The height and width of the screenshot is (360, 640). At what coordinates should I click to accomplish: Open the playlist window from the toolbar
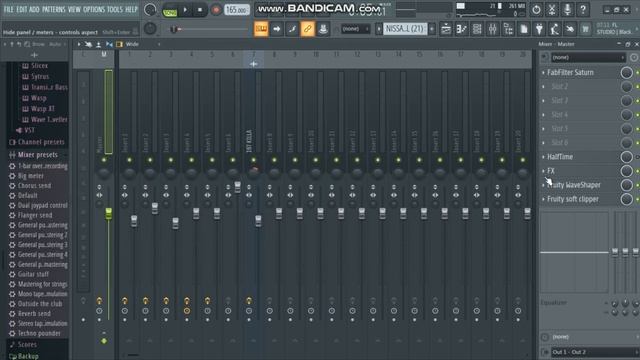click(446, 29)
